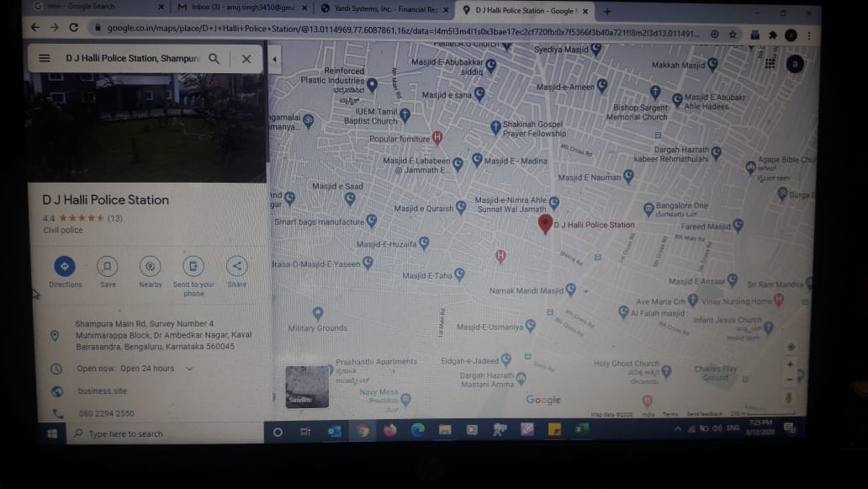Open the 13 reviews link

tap(115, 218)
